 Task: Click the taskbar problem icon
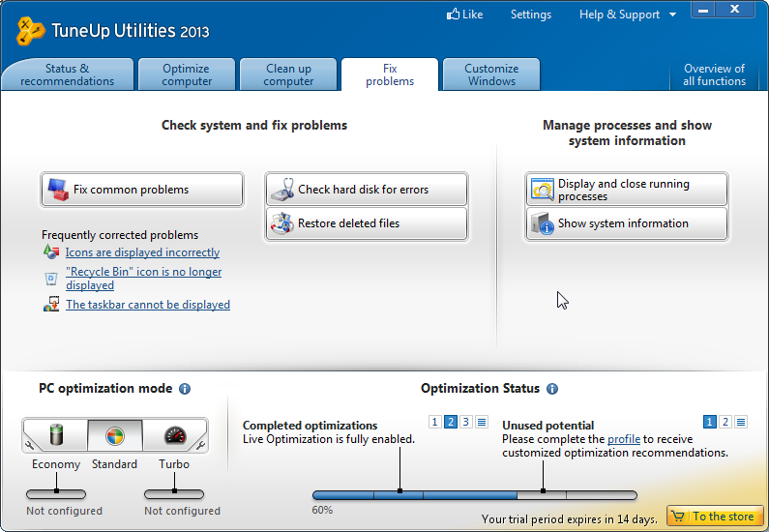coord(51,305)
